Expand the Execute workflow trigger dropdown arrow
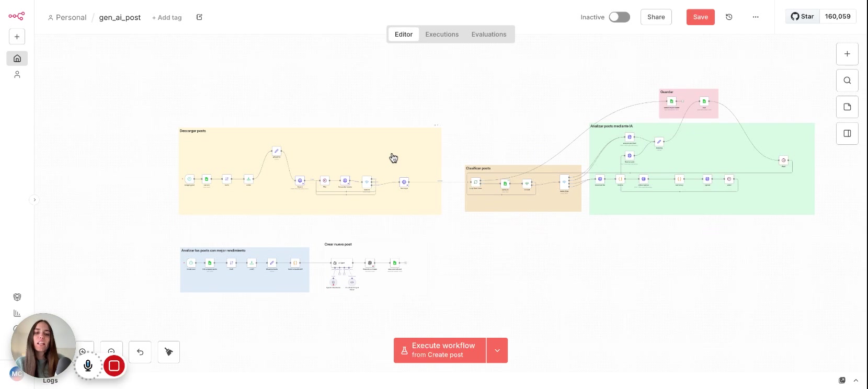This screenshot has height=389, width=868. 497,350
